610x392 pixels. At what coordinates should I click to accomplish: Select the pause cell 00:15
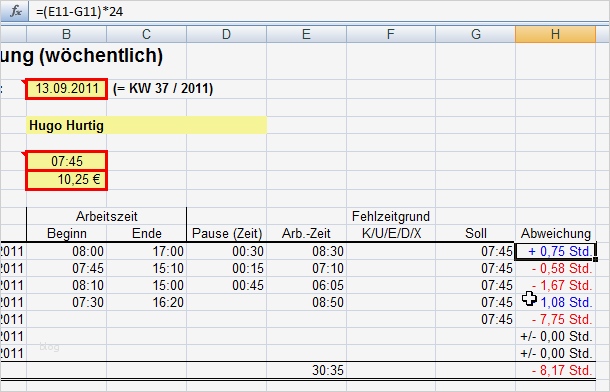coord(226,268)
